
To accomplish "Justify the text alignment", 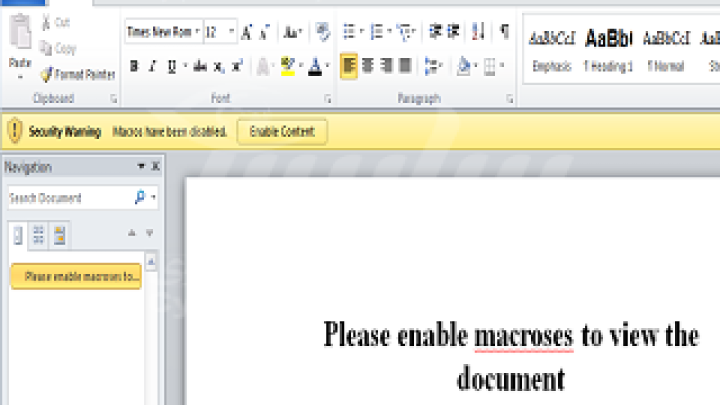I will tap(405, 66).
